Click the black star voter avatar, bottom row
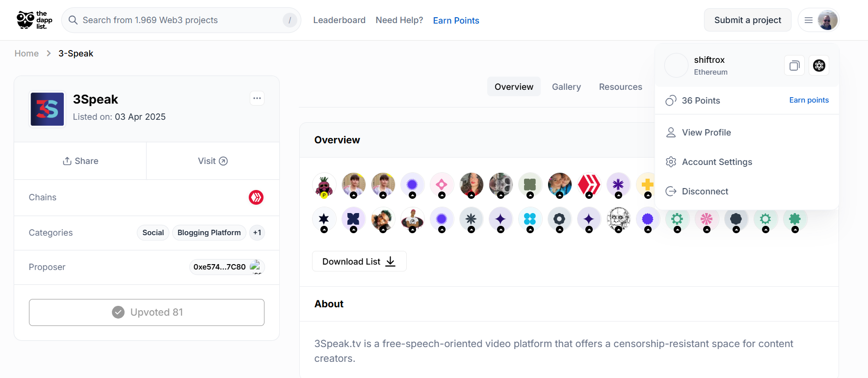The image size is (868, 378). tap(324, 219)
